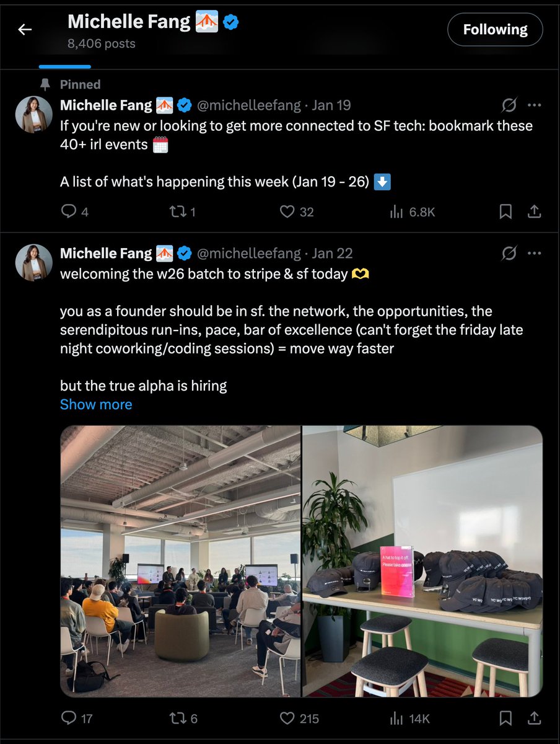Open more options on w26 batch post

[534, 253]
